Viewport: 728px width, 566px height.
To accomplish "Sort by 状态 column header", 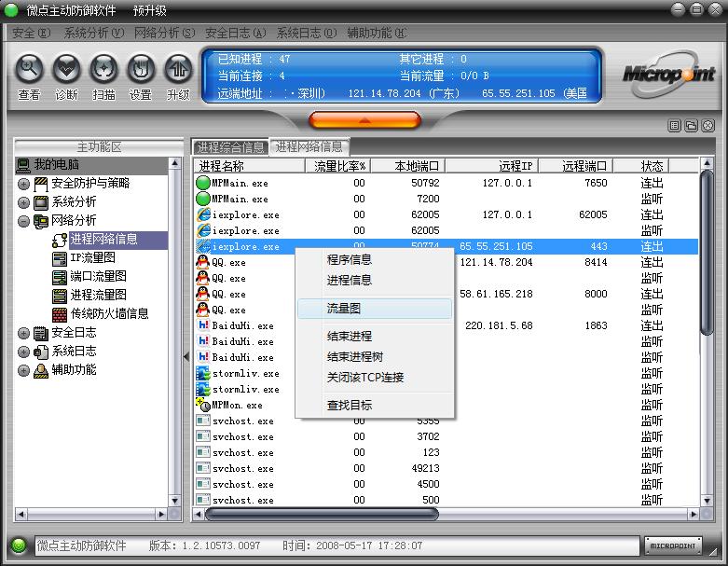I will pyautogui.click(x=641, y=166).
